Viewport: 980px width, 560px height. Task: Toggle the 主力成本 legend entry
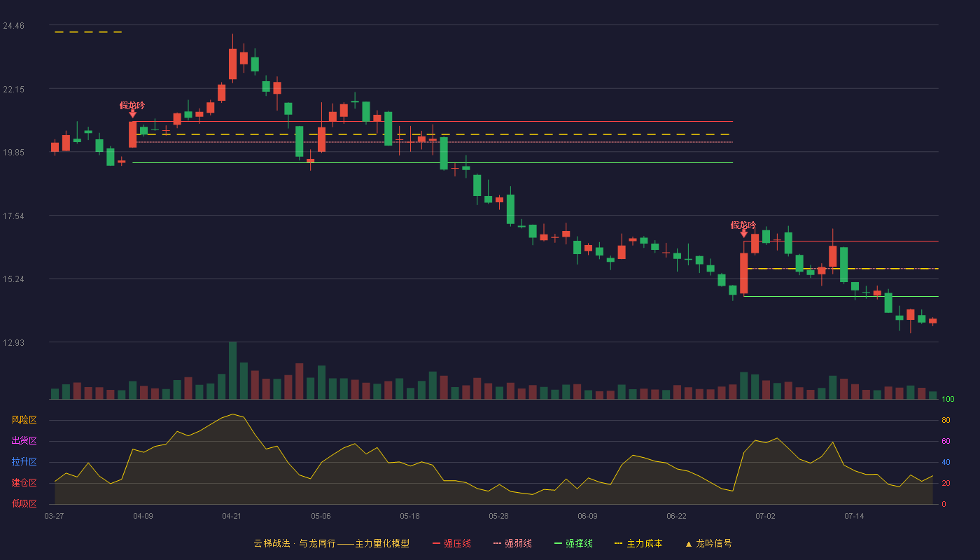pyautogui.click(x=638, y=543)
